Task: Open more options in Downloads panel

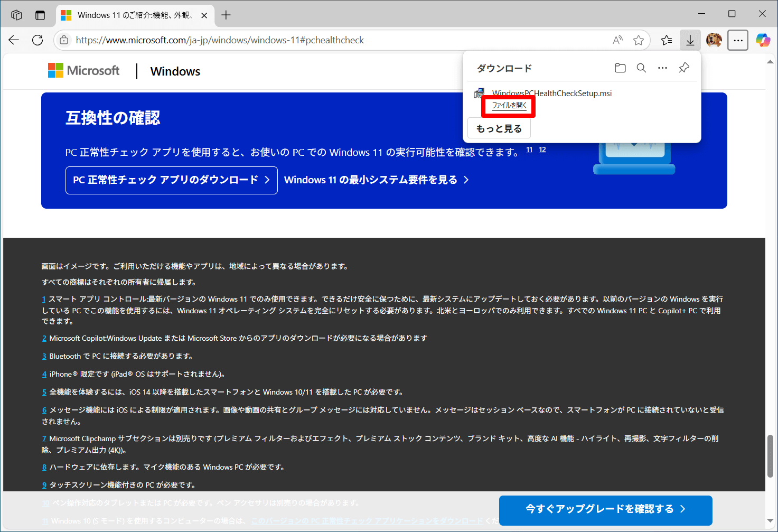Action: tap(662, 68)
